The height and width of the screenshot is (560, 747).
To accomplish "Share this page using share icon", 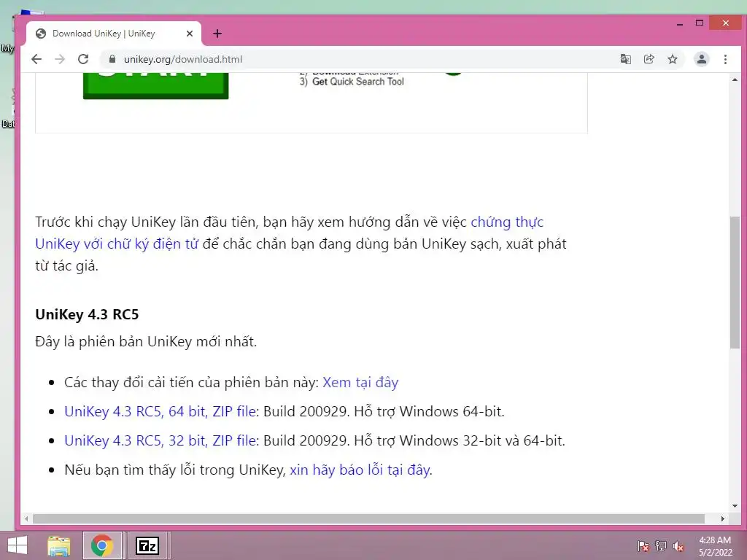I will click(x=649, y=59).
